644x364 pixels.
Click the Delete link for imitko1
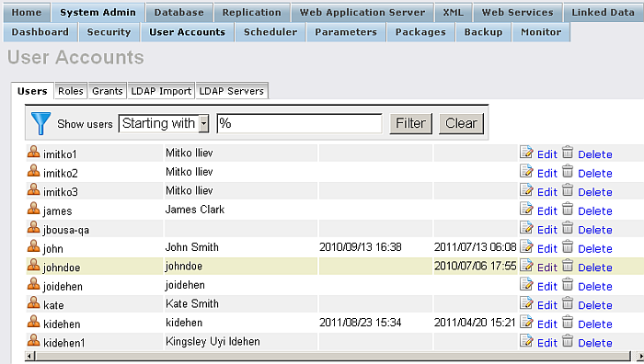595,154
